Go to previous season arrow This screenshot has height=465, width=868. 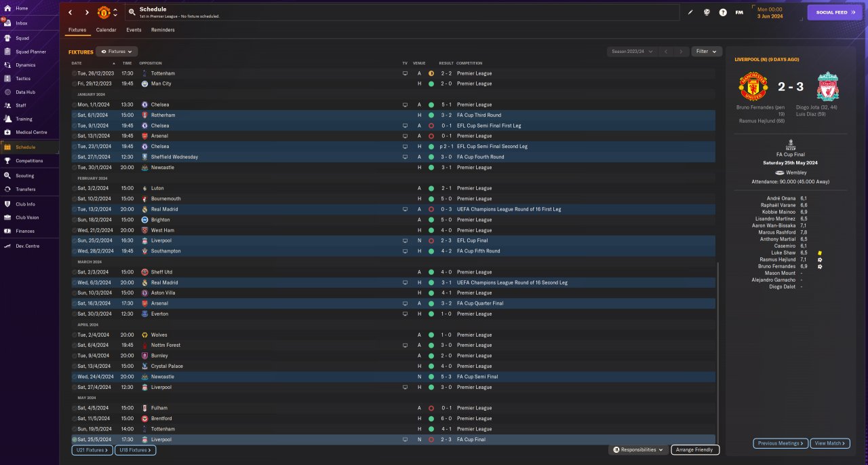coord(666,52)
